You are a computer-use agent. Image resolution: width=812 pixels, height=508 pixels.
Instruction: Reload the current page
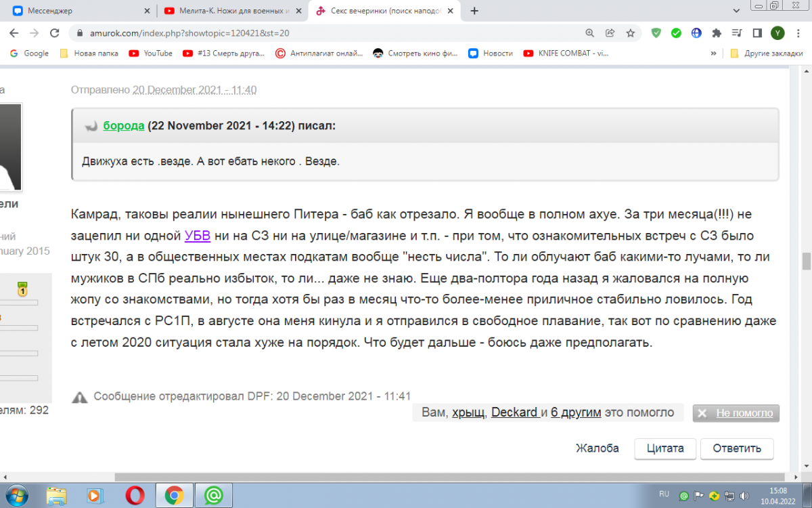click(54, 33)
